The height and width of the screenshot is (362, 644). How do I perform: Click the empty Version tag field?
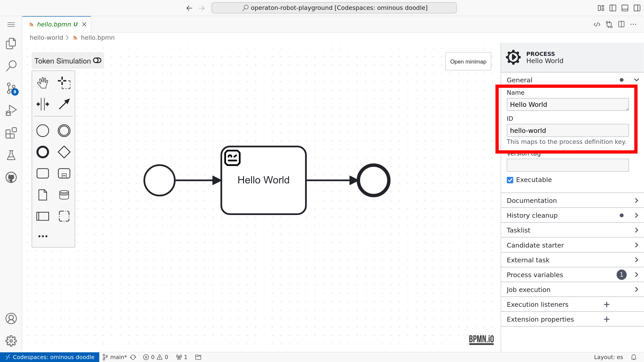567,165
